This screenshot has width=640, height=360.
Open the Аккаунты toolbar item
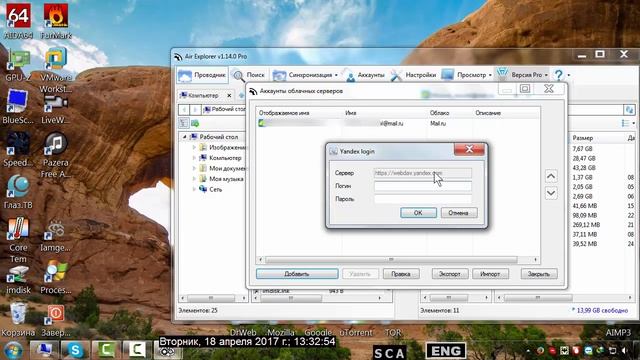point(364,75)
